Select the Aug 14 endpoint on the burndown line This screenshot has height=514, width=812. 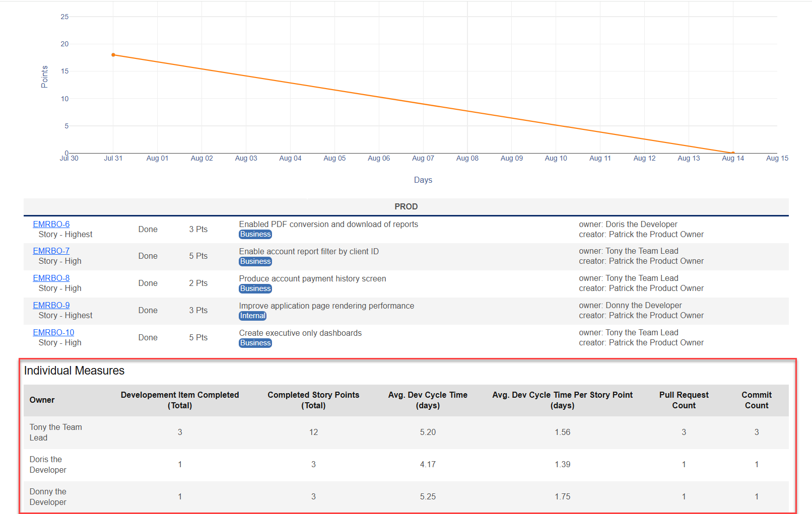point(732,152)
